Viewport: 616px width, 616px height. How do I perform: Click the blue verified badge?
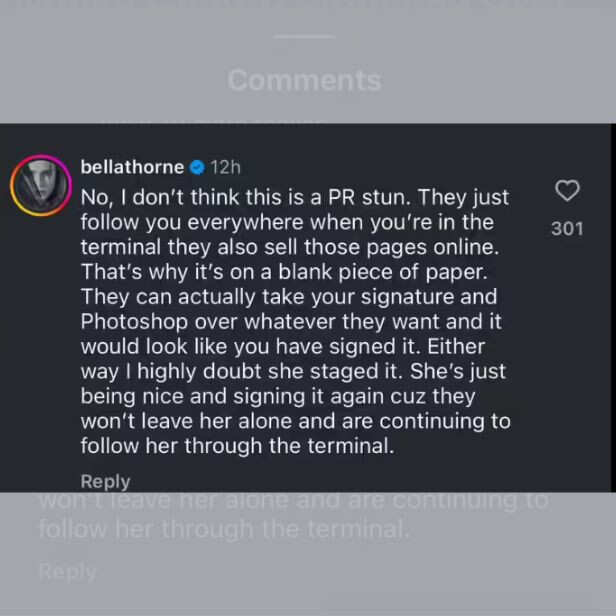198,167
